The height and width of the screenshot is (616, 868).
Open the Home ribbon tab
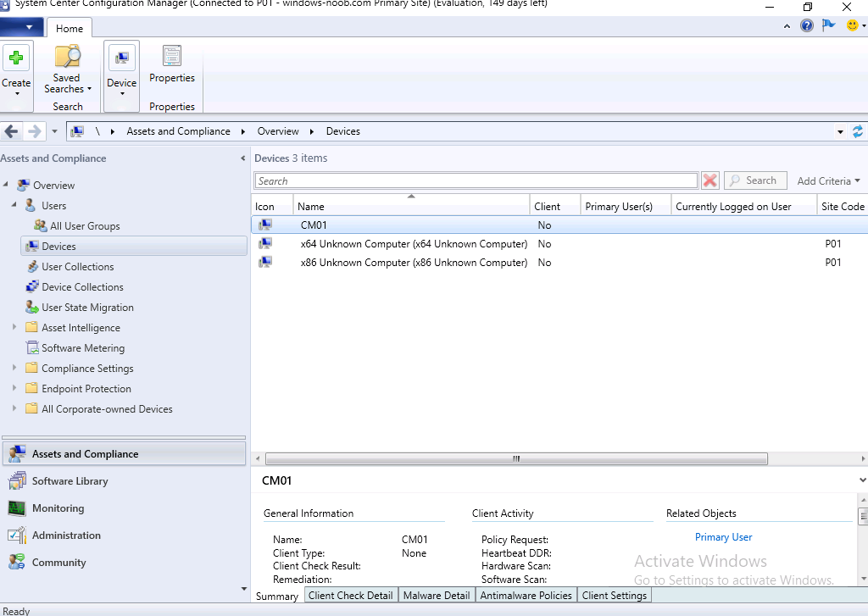click(70, 28)
